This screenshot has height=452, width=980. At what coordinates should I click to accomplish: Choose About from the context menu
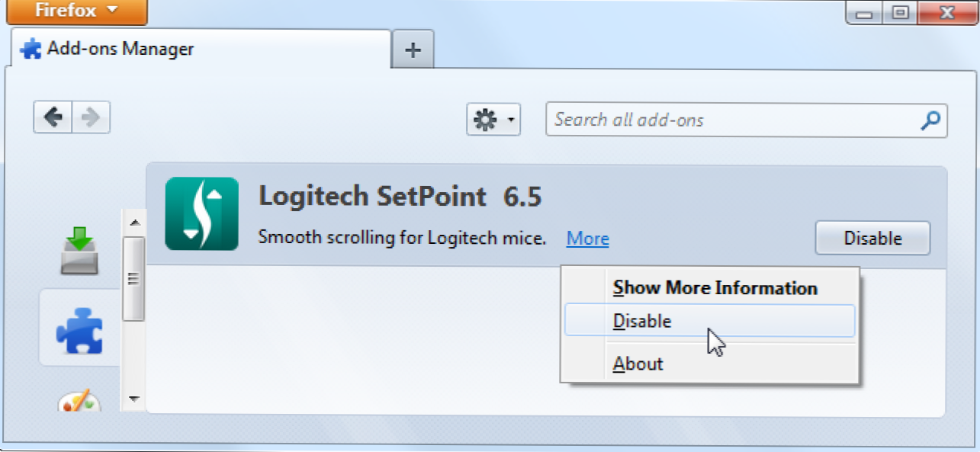638,364
